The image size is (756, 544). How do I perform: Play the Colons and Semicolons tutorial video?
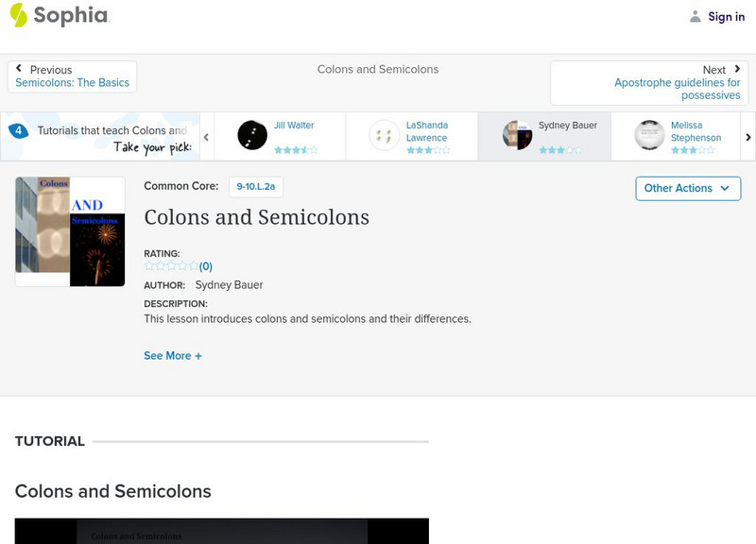click(x=222, y=531)
